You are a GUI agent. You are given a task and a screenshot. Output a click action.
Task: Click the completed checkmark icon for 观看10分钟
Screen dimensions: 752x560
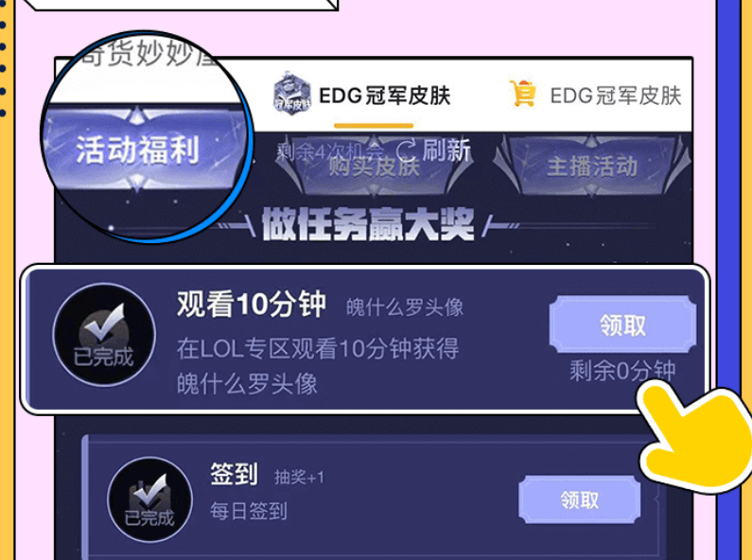(x=104, y=335)
